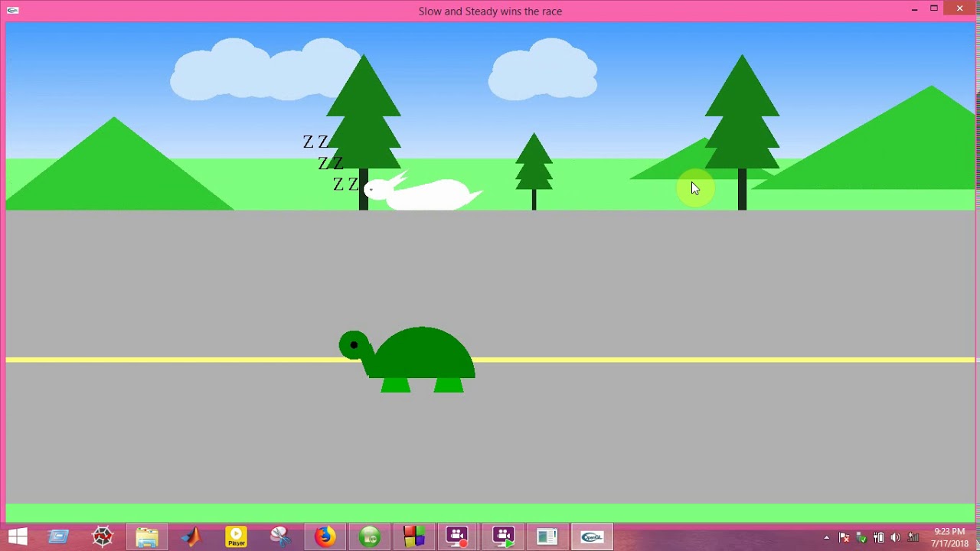
Task: Click the OpenGL window taskbar icon
Action: pyautogui.click(x=592, y=537)
